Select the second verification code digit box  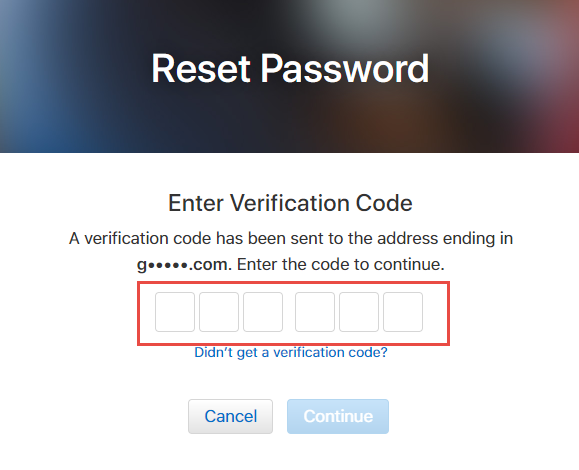219,312
